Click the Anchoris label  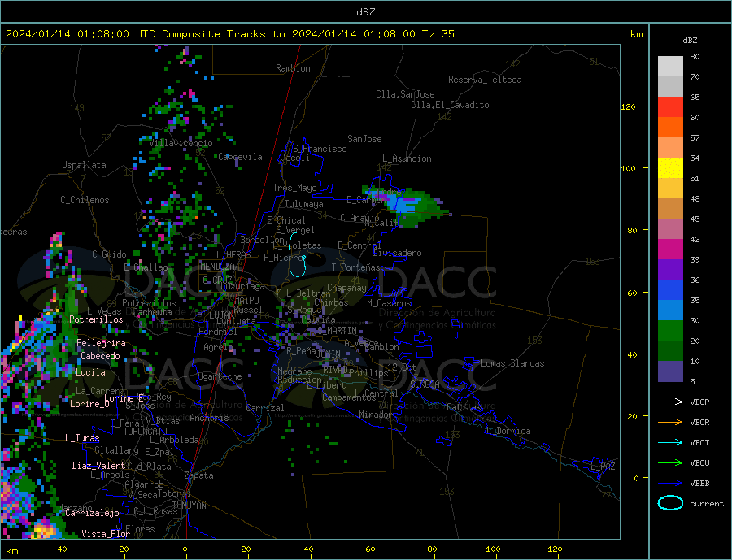(x=209, y=418)
